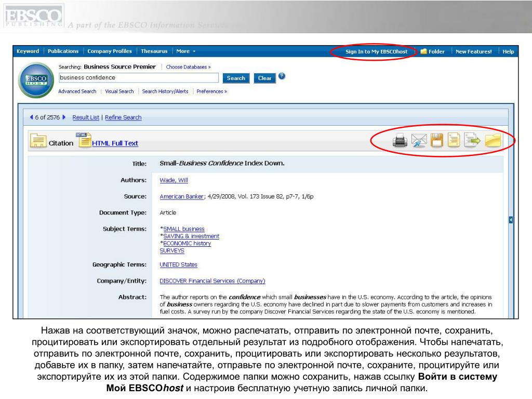Click the ECONOMIC history subject term
The height and width of the screenshot is (399, 532).
pyautogui.click(x=187, y=243)
